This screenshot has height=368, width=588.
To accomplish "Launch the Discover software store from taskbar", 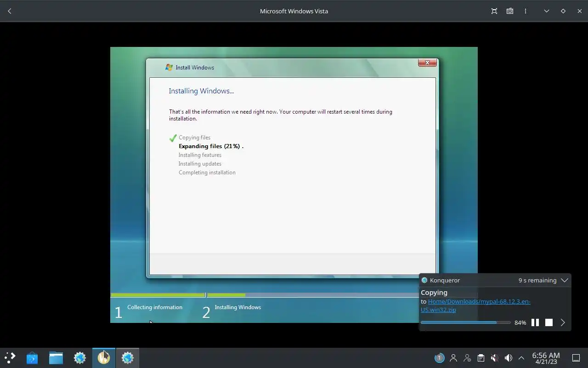I will 32,358.
